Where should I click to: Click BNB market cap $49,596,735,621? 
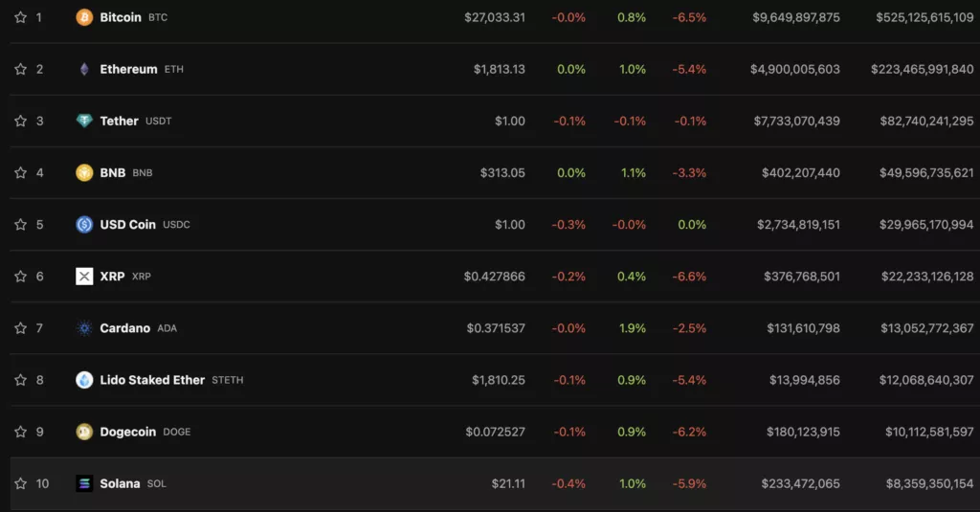[x=926, y=172]
